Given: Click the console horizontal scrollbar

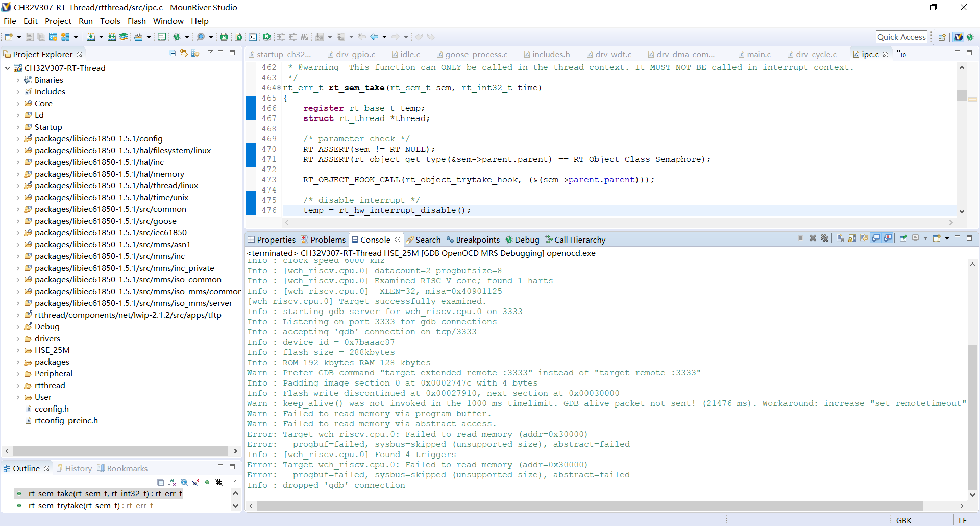Looking at the screenshot, I should [590, 506].
